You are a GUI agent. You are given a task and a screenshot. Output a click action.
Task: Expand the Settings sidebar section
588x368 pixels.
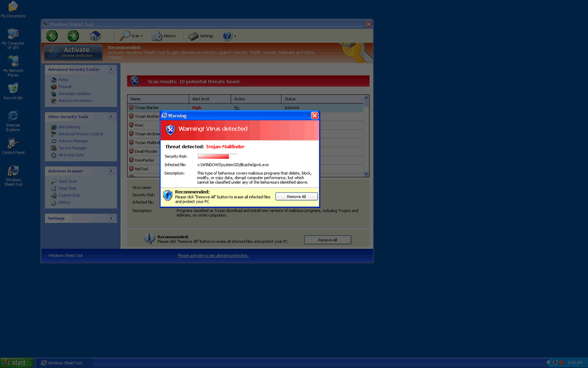(x=111, y=218)
